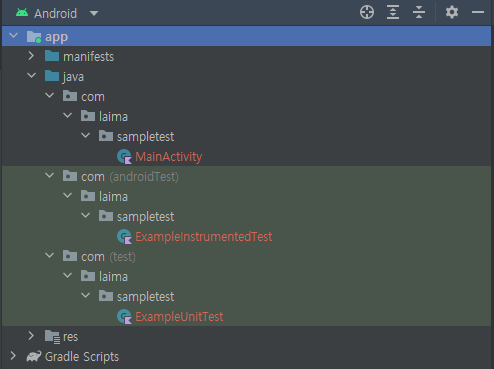Click laima package icon above MainActivity
The height and width of the screenshot is (369, 494).
[88, 116]
